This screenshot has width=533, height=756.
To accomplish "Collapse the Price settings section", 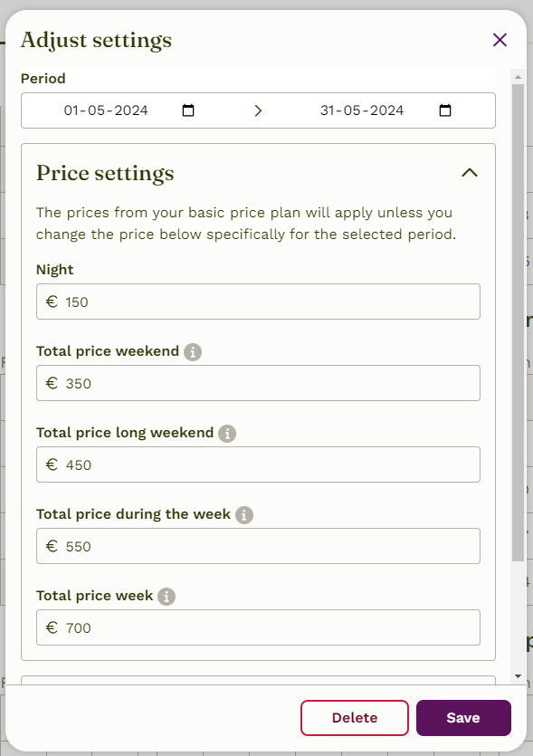I will pyautogui.click(x=470, y=173).
